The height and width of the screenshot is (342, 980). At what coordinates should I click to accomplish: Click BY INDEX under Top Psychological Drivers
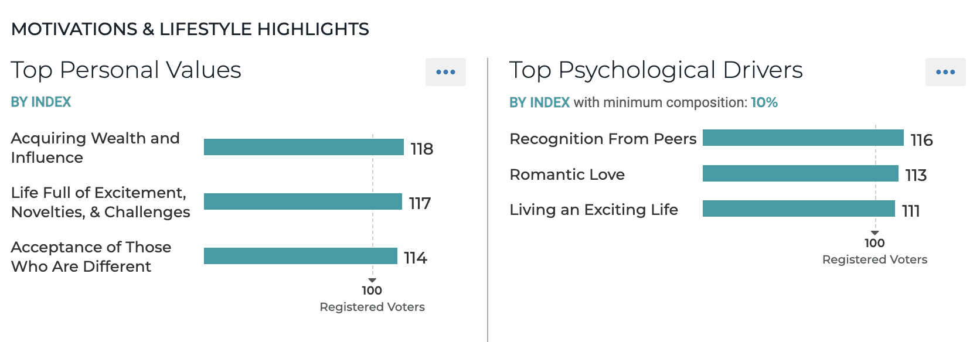click(x=539, y=102)
